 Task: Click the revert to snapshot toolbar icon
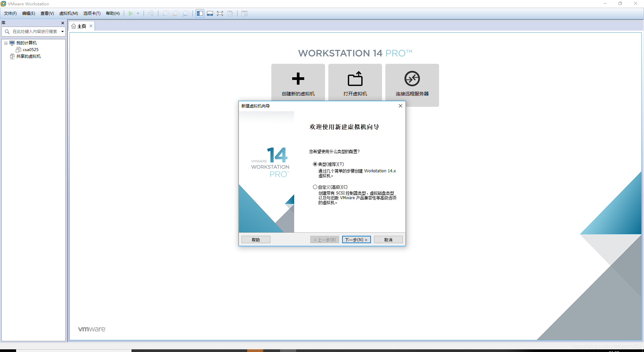coord(175,13)
